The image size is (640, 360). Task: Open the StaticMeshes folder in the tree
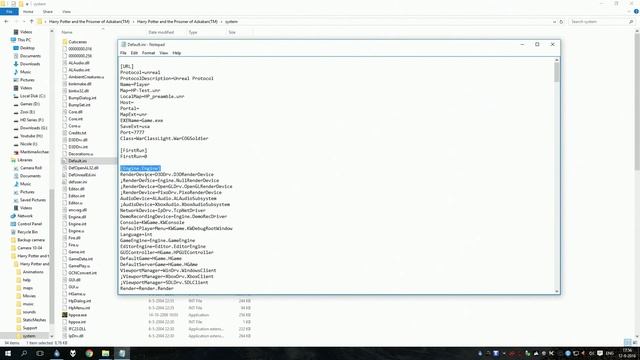click(34, 320)
